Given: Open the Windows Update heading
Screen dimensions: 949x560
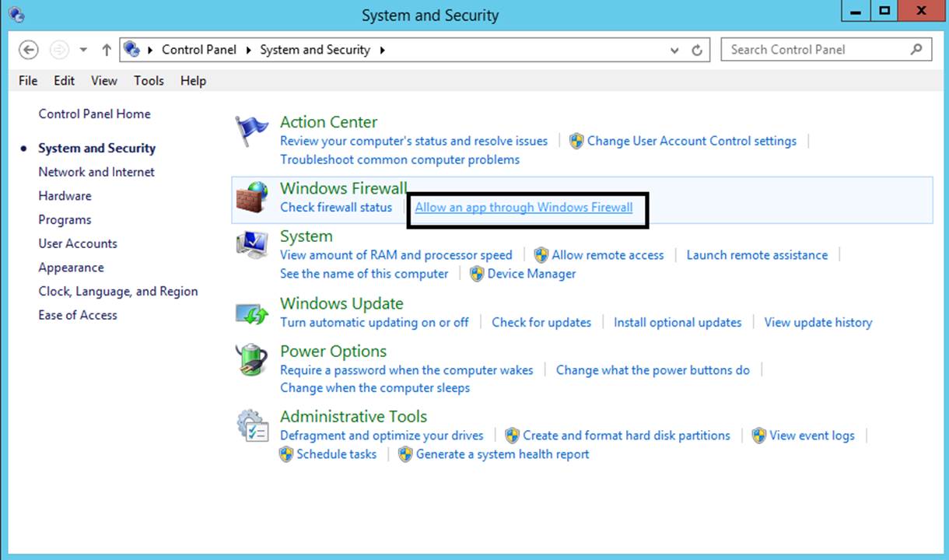Looking at the screenshot, I should click(341, 303).
